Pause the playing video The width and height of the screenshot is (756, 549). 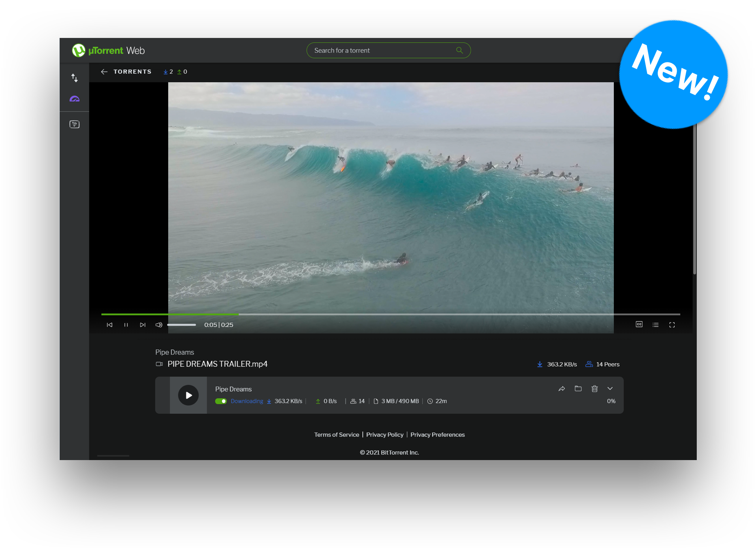coord(126,325)
